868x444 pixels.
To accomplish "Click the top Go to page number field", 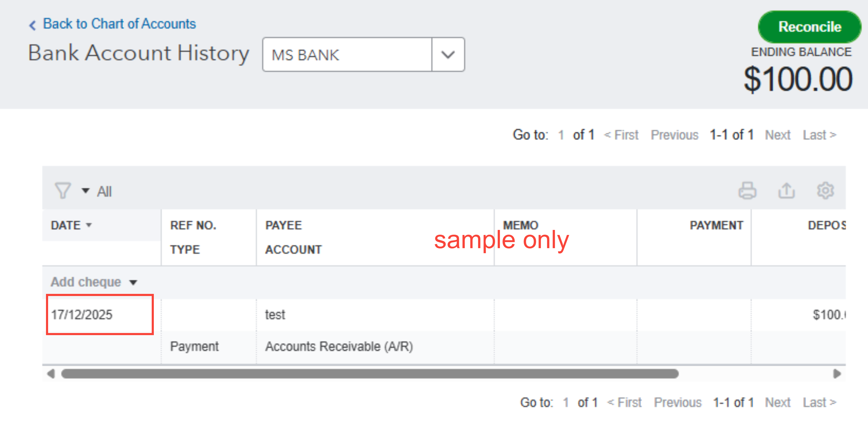I will (x=561, y=135).
